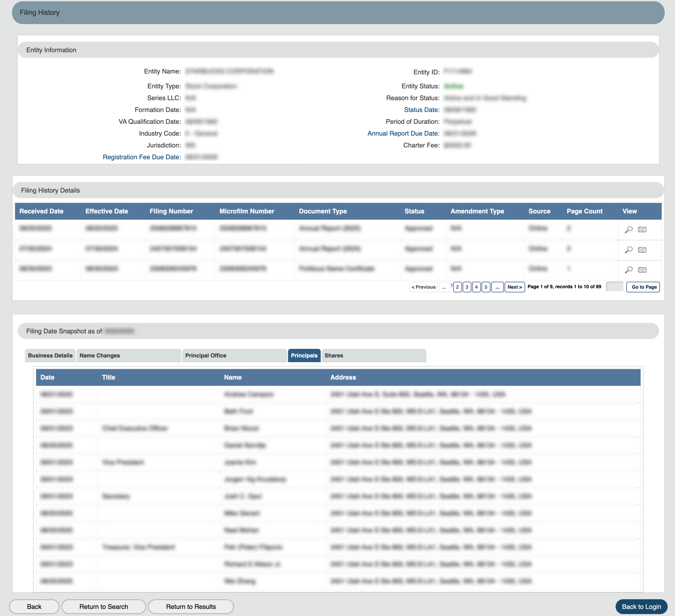Click Name column header in Principals table
The width and height of the screenshot is (675, 616).
click(233, 378)
